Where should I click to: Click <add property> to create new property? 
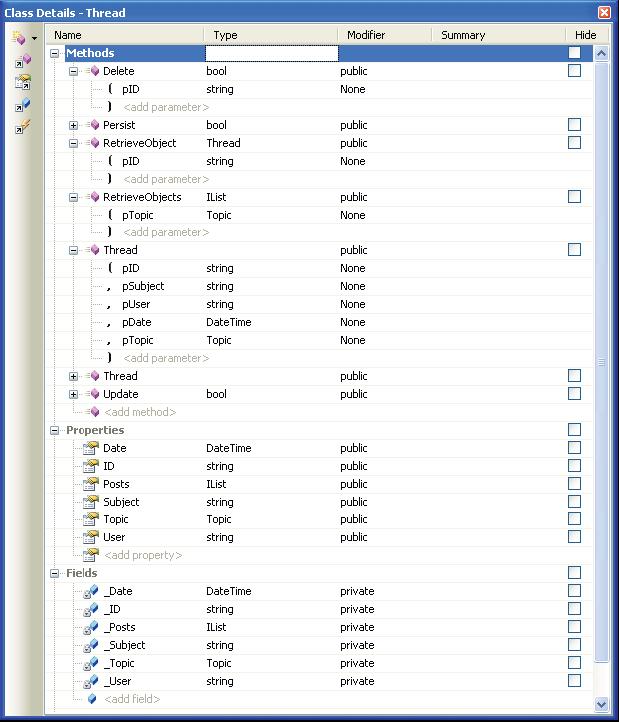(143, 555)
